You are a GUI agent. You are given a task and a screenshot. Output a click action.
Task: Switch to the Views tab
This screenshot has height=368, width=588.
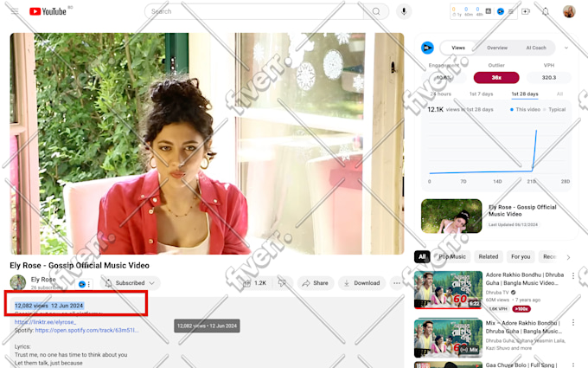pyautogui.click(x=458, y=48)
